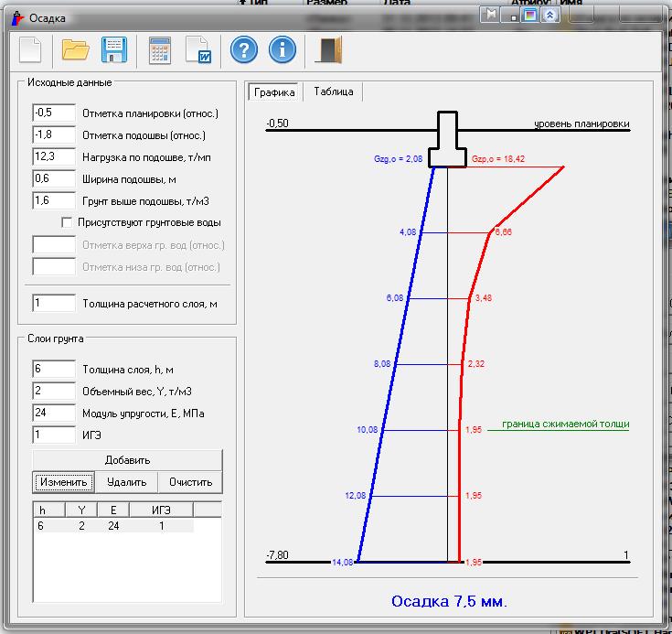The height and width of the screenshot is (634, 672).
Task: Open help with the question mark icon
Action: tap(244, 50)
